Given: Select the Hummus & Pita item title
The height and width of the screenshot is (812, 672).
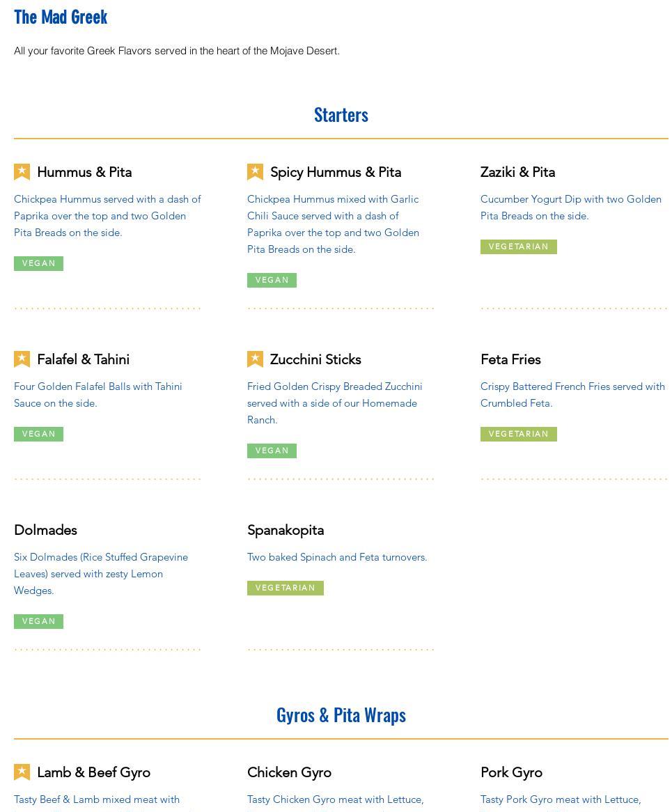Looking at the screenshot, I should pyautogui.click(x=84, y=172).
